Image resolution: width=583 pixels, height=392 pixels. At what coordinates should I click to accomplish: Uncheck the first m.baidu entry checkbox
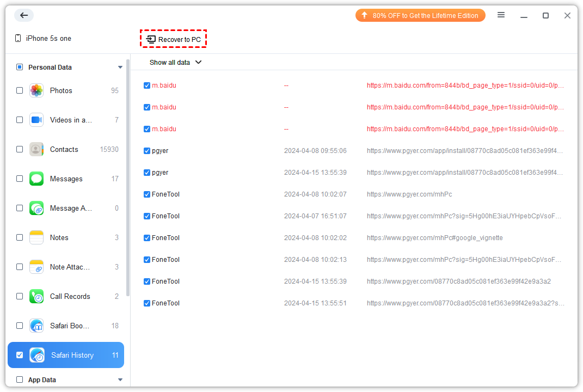(x=147, y=85)
